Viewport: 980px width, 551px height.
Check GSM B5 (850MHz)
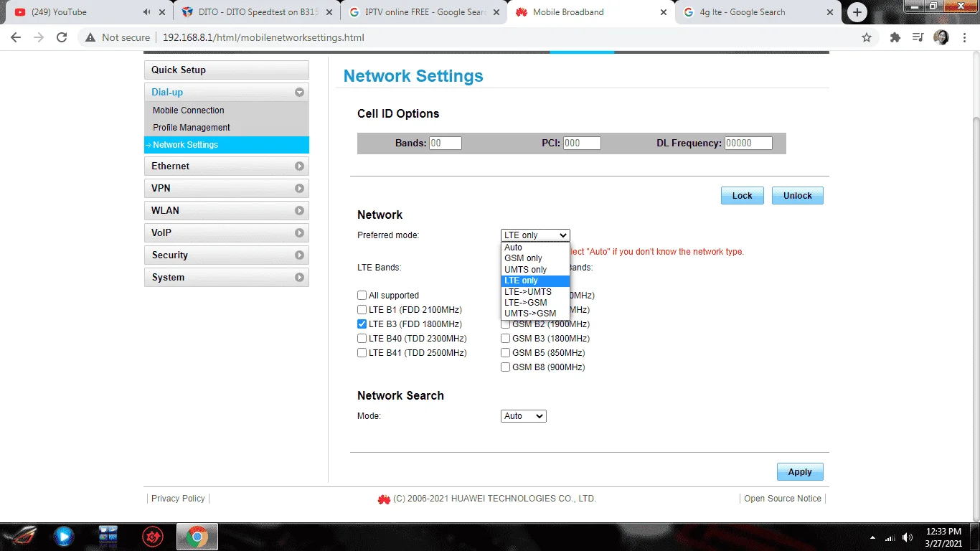pos(506,353)
